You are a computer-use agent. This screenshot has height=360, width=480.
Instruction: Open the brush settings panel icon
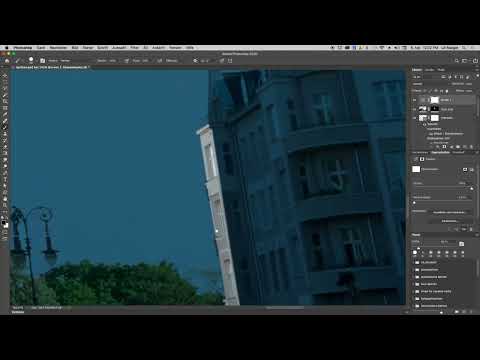point(43,61)
